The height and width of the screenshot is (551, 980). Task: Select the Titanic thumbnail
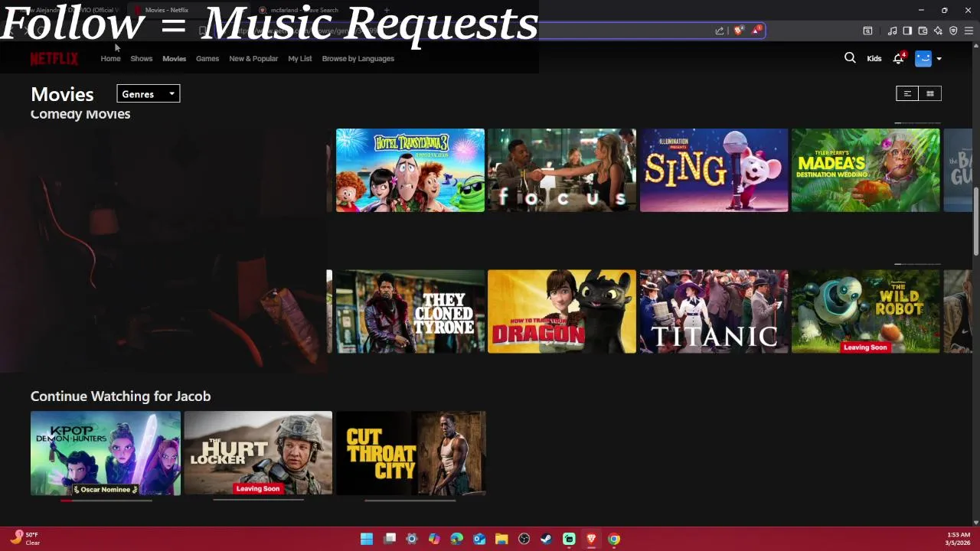point(714,311)
